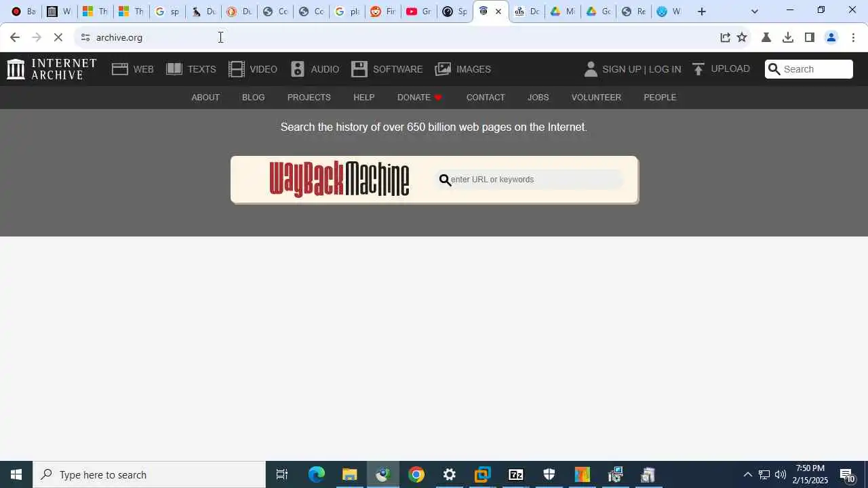Click the archive.org address bar URL

(119, 37)
